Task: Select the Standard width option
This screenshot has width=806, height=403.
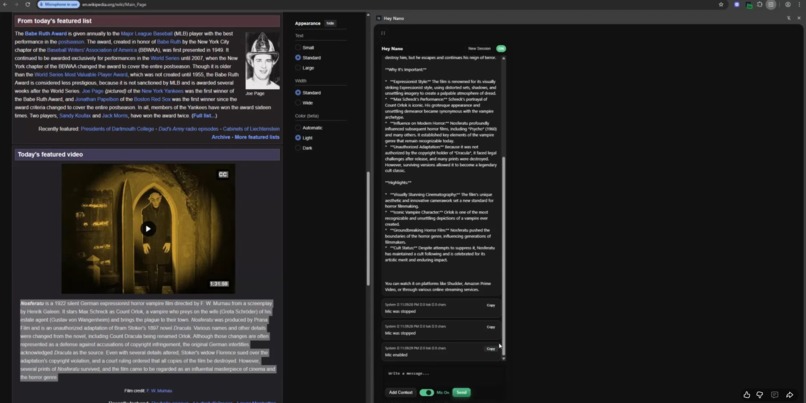Action: pos(298,93)
